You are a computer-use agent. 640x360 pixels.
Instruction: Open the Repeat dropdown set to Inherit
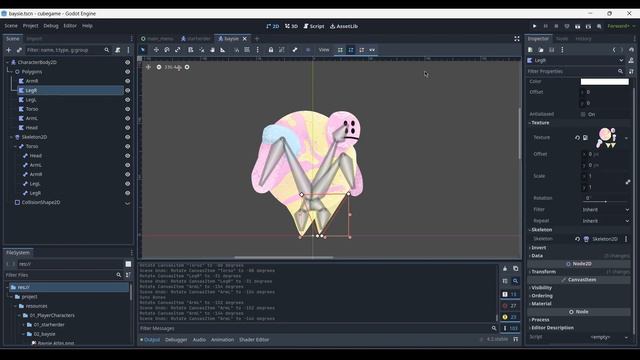pos(605,221)
